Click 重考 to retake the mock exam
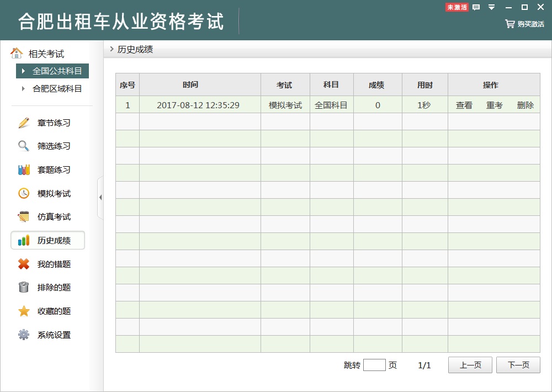The height and width of the screenshot is (392, 552). click(x=494, y=105)
